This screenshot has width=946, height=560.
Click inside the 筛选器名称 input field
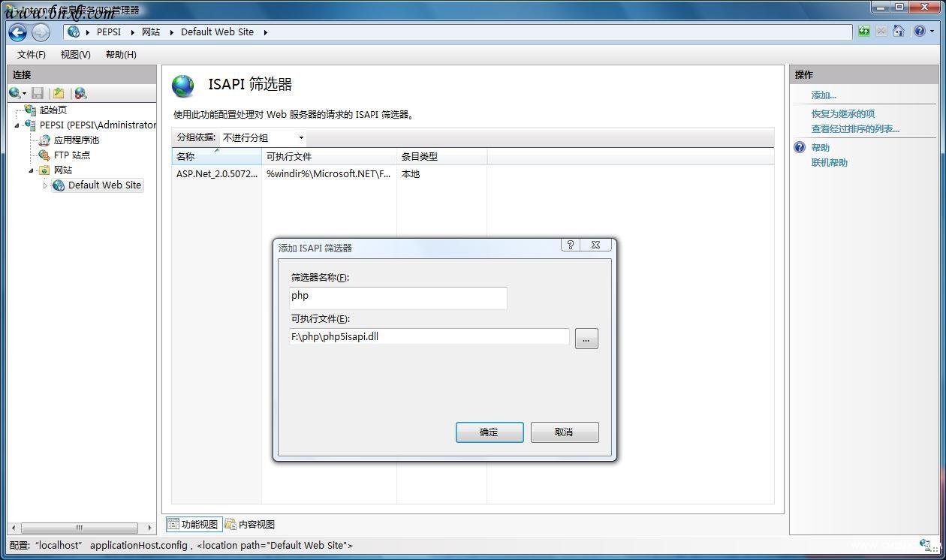tap(397, 298)
